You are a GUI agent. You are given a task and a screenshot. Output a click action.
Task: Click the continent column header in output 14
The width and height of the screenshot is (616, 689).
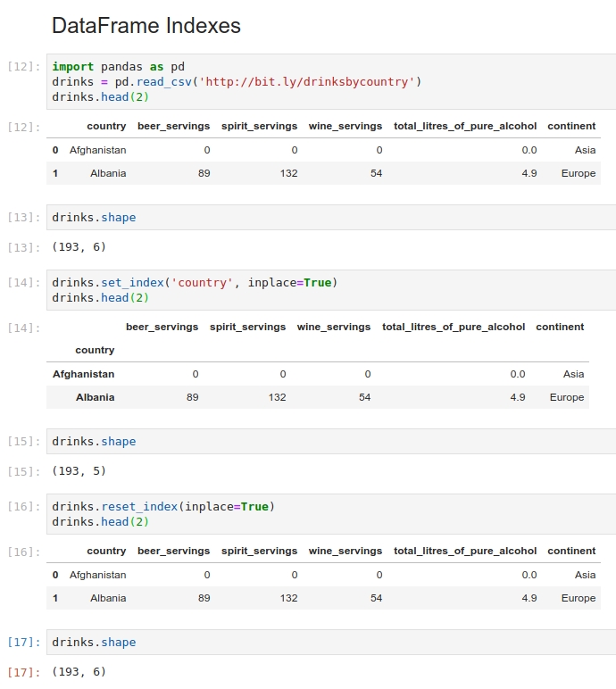560,327
